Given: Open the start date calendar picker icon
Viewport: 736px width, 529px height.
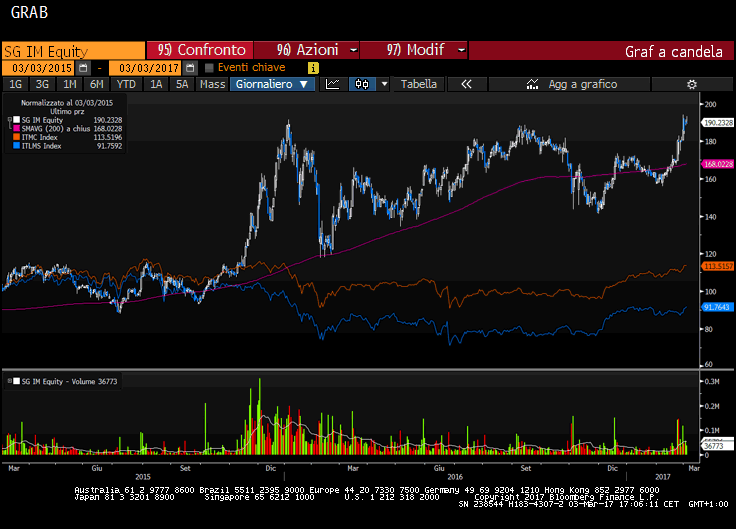Looking at the screenshot, I should [x=83, y=67].
